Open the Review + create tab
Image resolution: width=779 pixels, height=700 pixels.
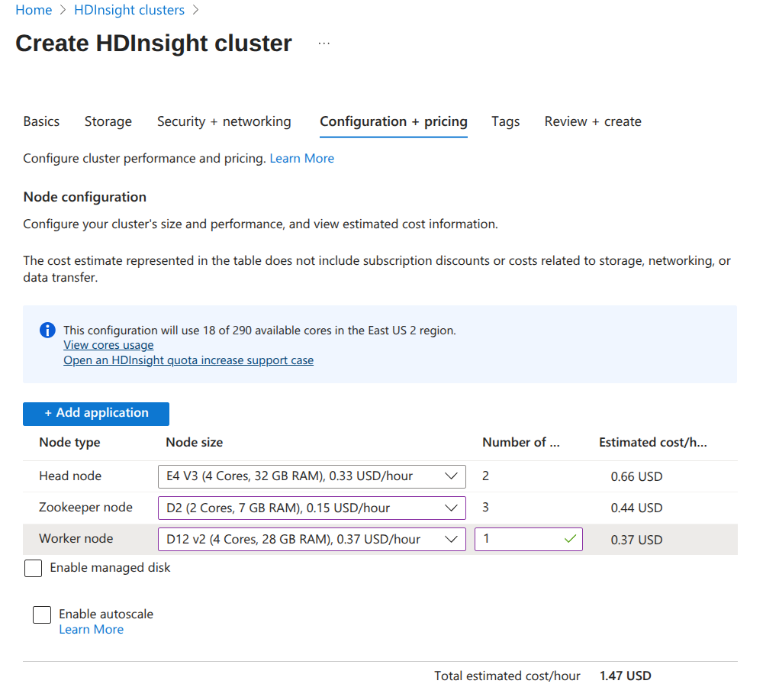tap(593, 122)
